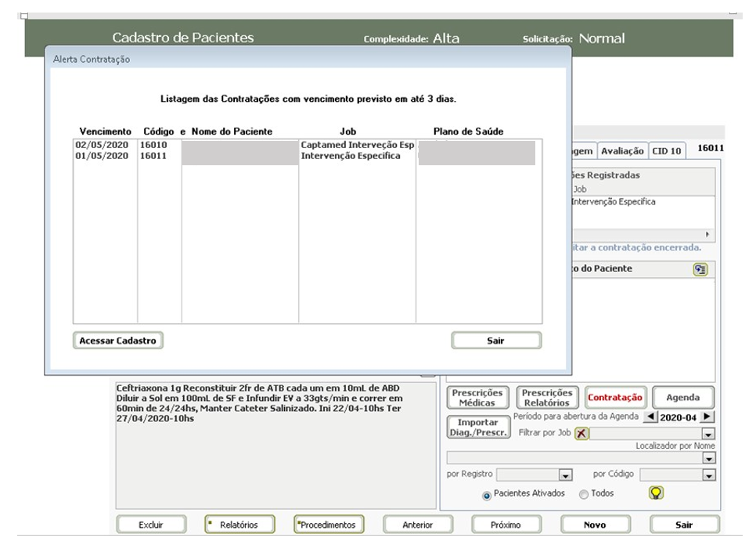Image resolution: width=756 pixels, height=556 pixels.
Task: Close the alert with Sair button
Action: pos(496,341)
